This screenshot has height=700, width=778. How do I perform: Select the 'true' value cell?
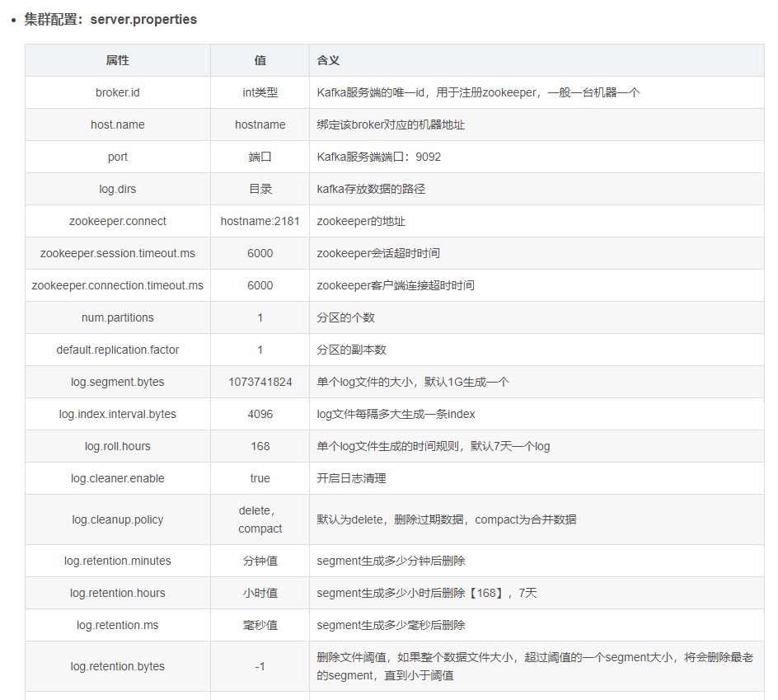click(x=260, y=478)
